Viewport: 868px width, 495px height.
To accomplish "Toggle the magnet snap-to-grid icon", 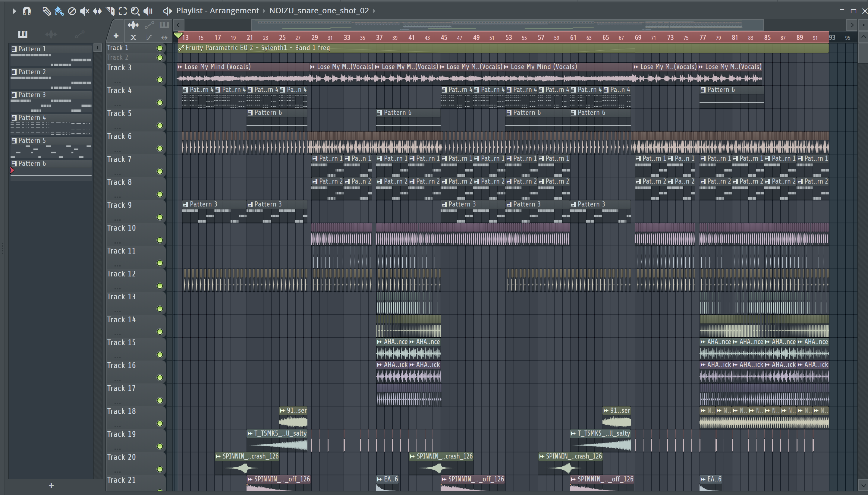I will tap(27, 11).
